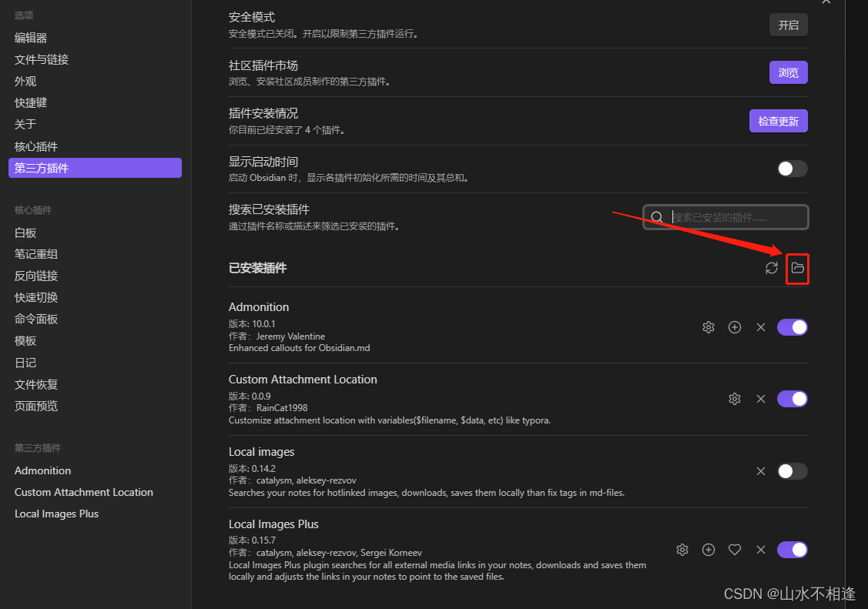Click the heart donate icon for Local Images Plus
868x609 pixels.
pyautogui.click(x=734, y=550)
